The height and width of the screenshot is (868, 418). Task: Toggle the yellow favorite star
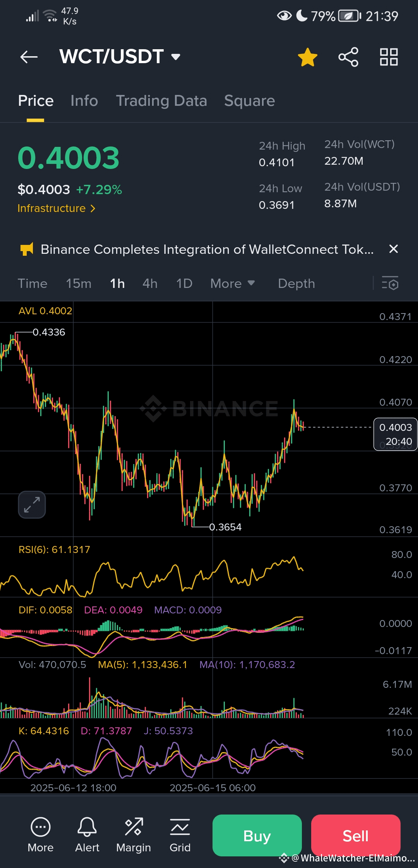(x=308, y=57)
